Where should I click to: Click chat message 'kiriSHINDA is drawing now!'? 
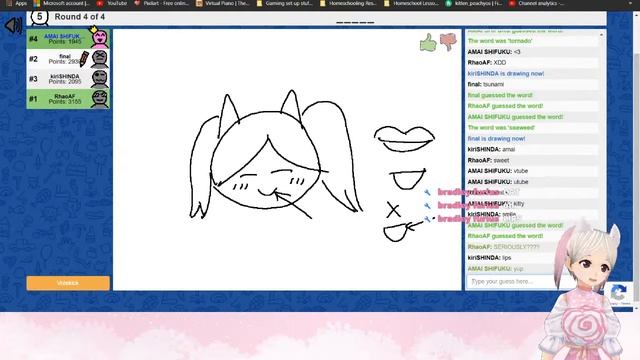click(506, 73)
